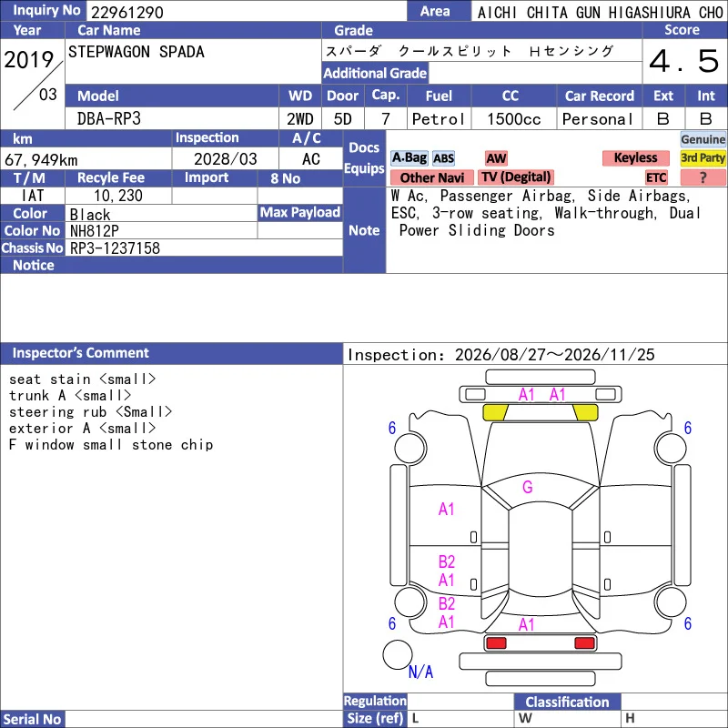Image resolution: width=728 pixels, height=728 pixels.
Task: Click the N/A spare tire circle
Action: point(398,654)
